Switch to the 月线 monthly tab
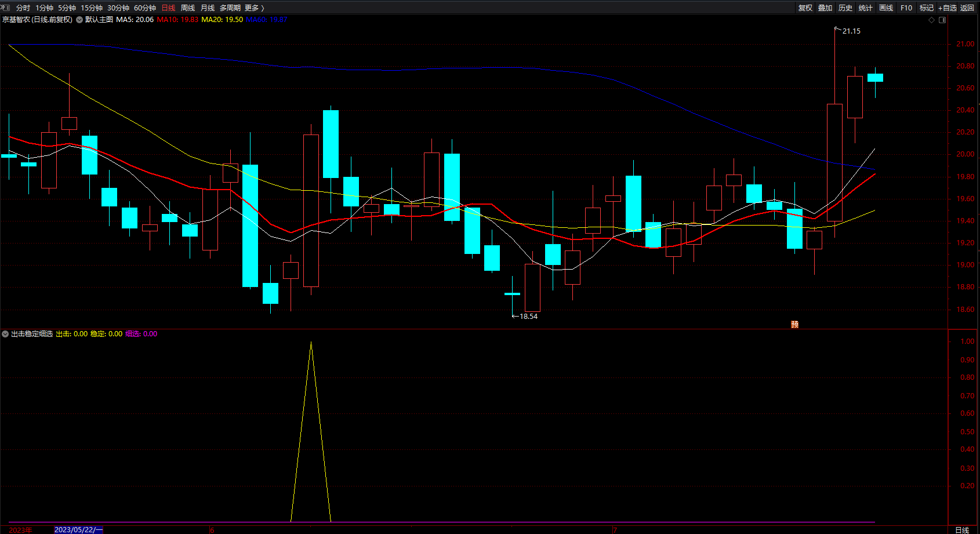 coord(208,8)
